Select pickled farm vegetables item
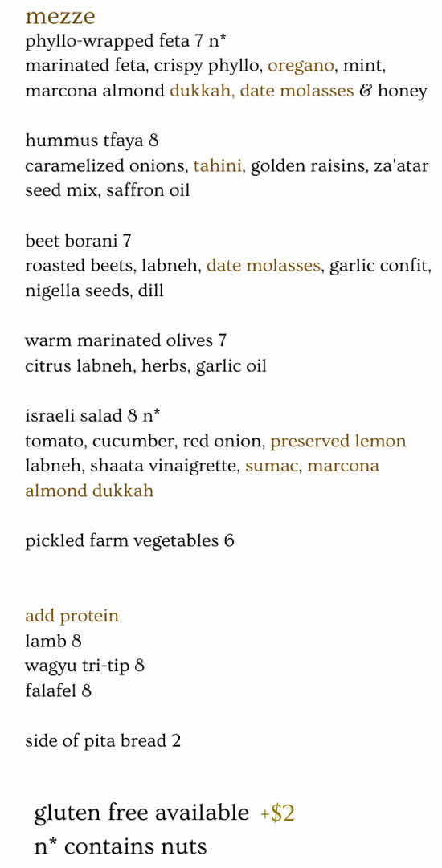 click(129, 541)
